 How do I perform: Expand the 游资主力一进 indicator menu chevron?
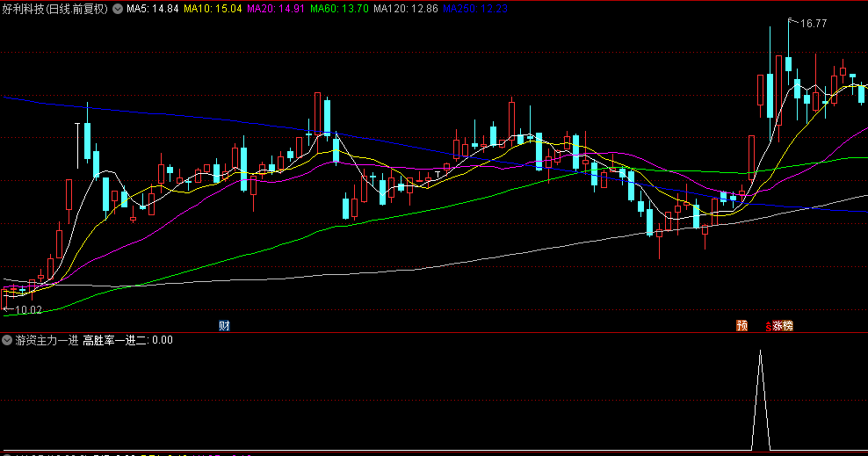[x=7, y=340]
